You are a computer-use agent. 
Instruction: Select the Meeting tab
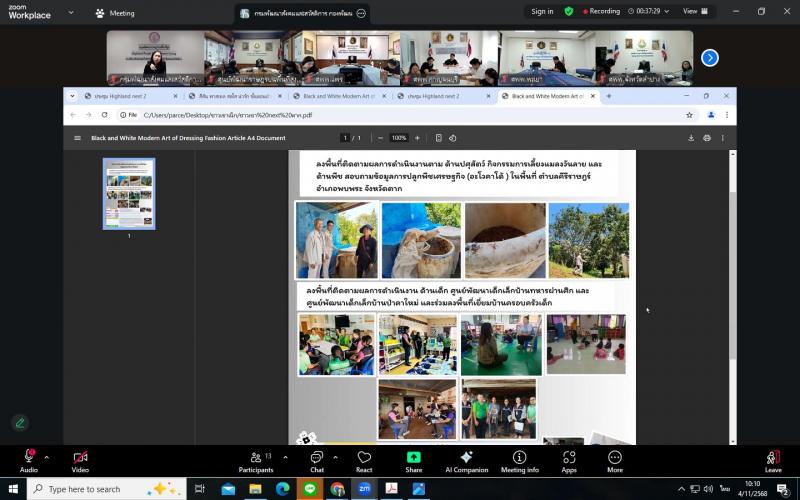click(115, 13)
